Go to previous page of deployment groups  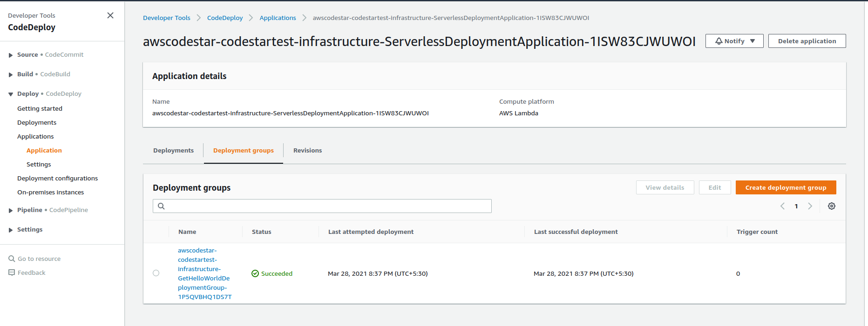point(782,206)
